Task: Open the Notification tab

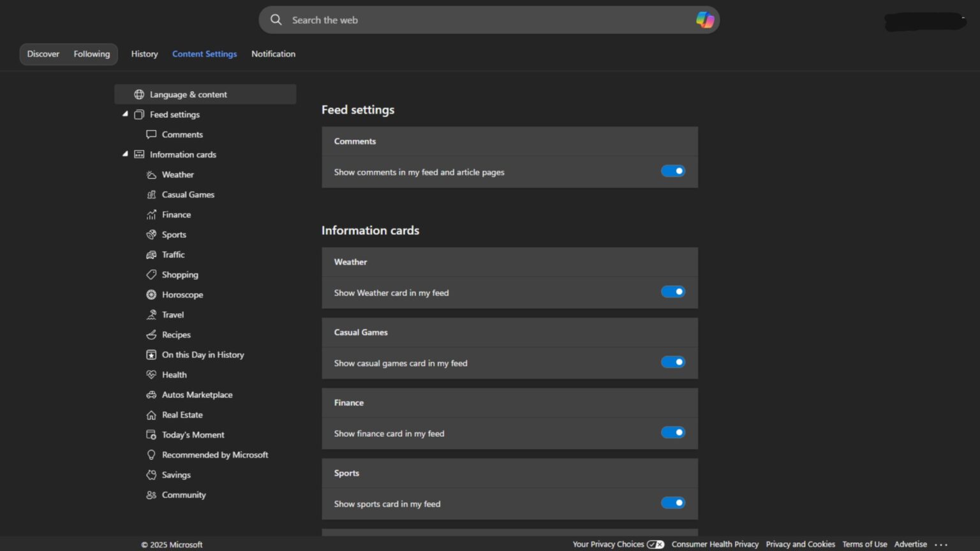Action: pos(273,54)
